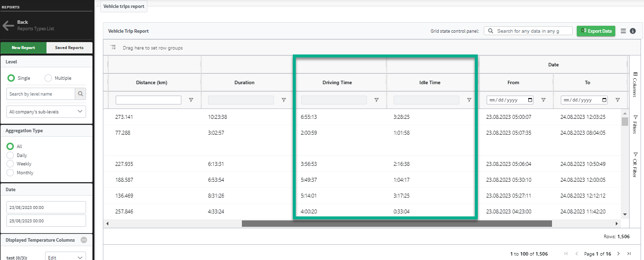Select the Monthly aggregation type

(x=10, y=173)
